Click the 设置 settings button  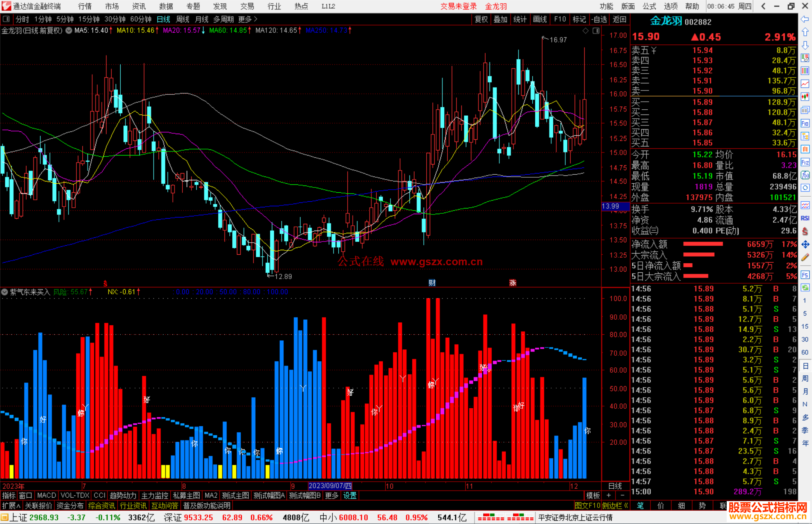click(350, 495)
